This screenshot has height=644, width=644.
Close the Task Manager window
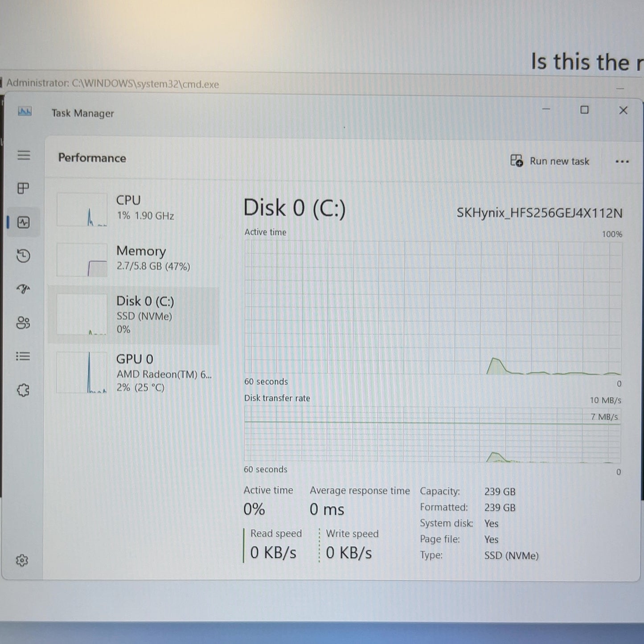[623, 110]
